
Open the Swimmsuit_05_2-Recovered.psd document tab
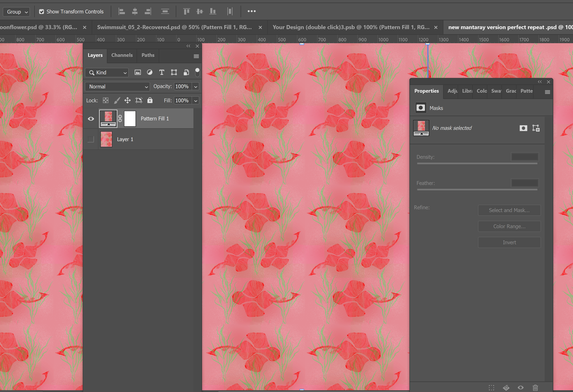coord(174,27)
